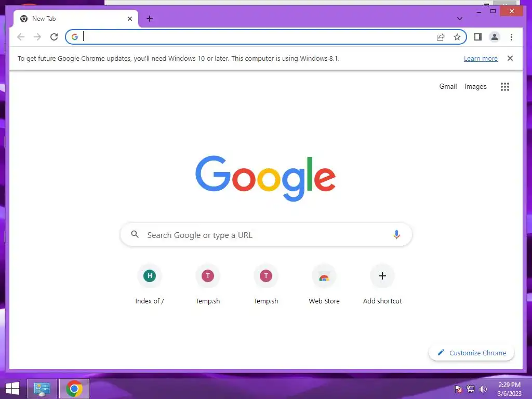Image resolution: width=532 pixels, height=399 pixels.
Task: Focus the Search Google or type a URL box
Action: click(x=266, y=234)
